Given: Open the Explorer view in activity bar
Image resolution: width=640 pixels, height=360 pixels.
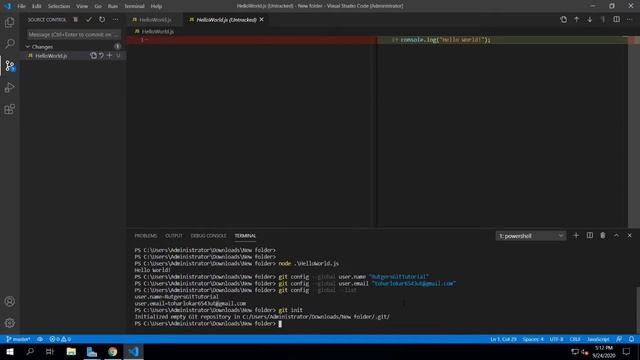Looking at the screenshot, I should tap(9, 22).
